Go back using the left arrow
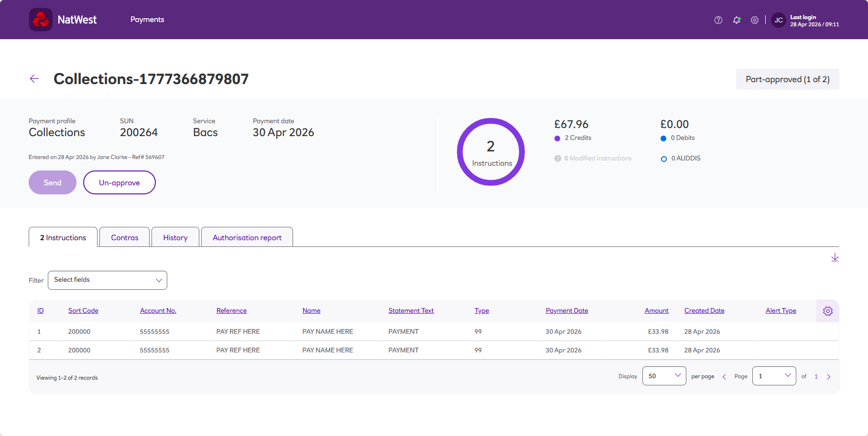 coord(34,79)
